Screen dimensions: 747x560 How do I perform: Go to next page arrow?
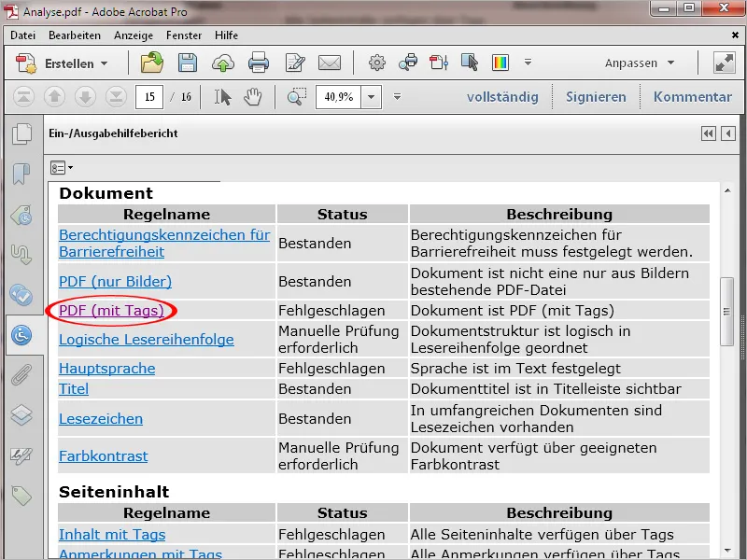tap(85, 97)
